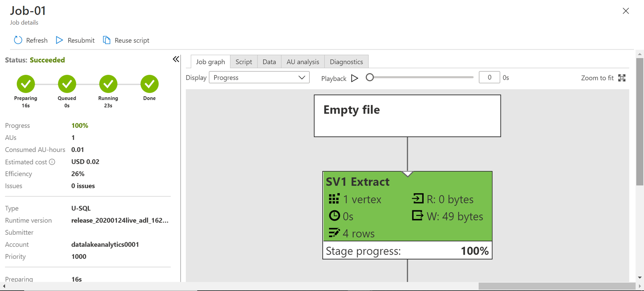Click the Resubmit play icon
644x291 pixels.
pyautogui.click(x=59, y=40)
